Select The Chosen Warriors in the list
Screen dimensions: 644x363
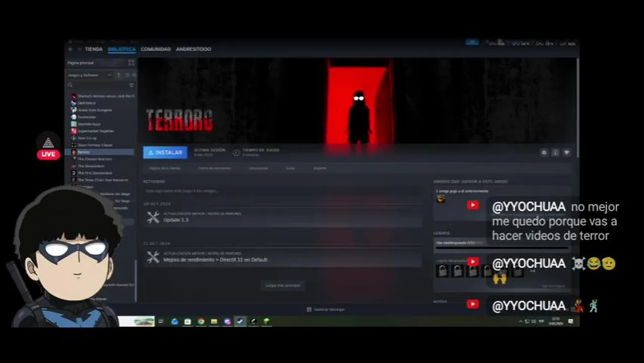tap(95, 159)
